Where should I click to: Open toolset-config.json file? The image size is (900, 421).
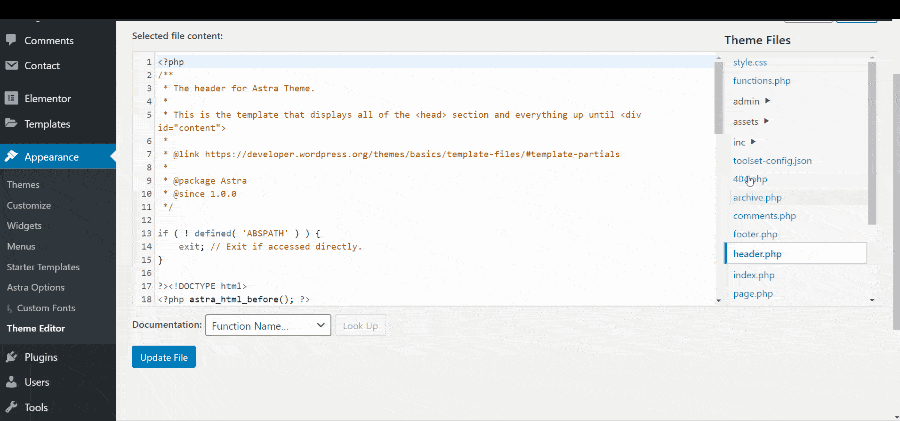[772, 160]
